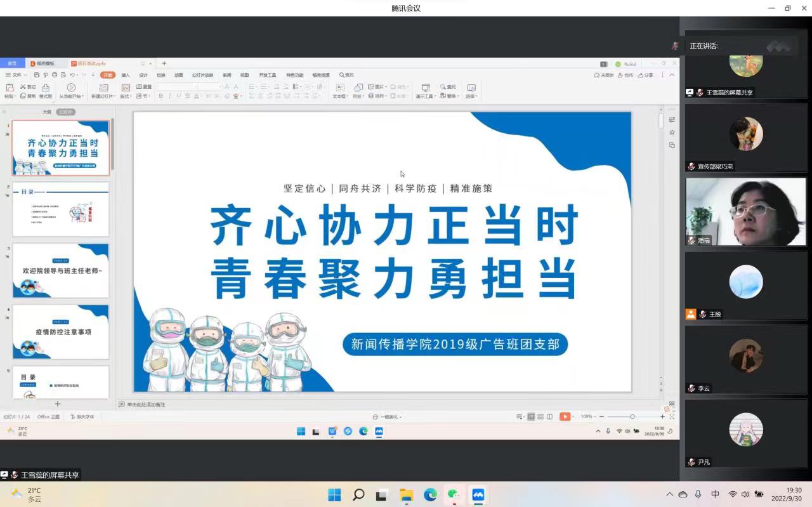
Task: Switch to slide sorter grid view
Action: (x=540, y=417)
